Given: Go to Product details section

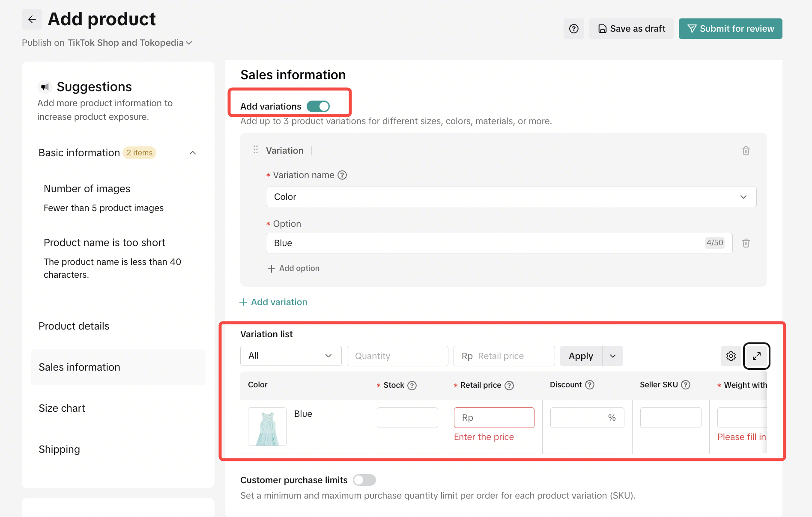Looking at the screenshot, I should pos(74,326).
